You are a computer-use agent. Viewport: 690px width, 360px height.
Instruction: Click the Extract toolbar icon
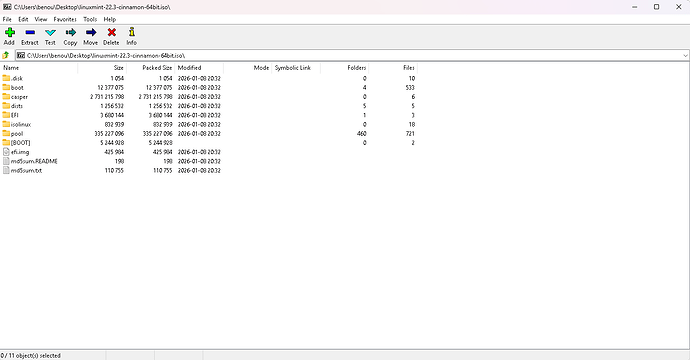[30, 33]
